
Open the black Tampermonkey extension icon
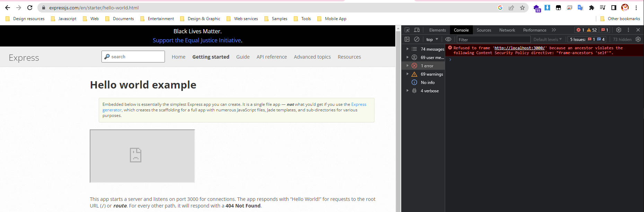point(558,8)
